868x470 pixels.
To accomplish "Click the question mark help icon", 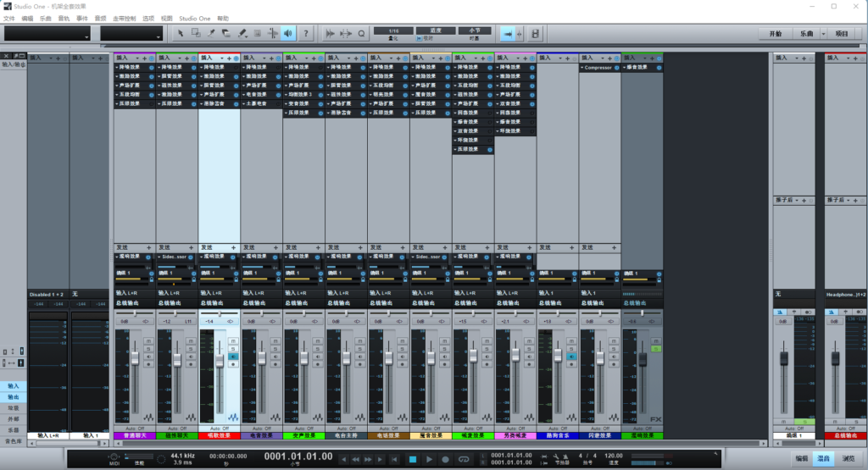I will coord(307,34).
